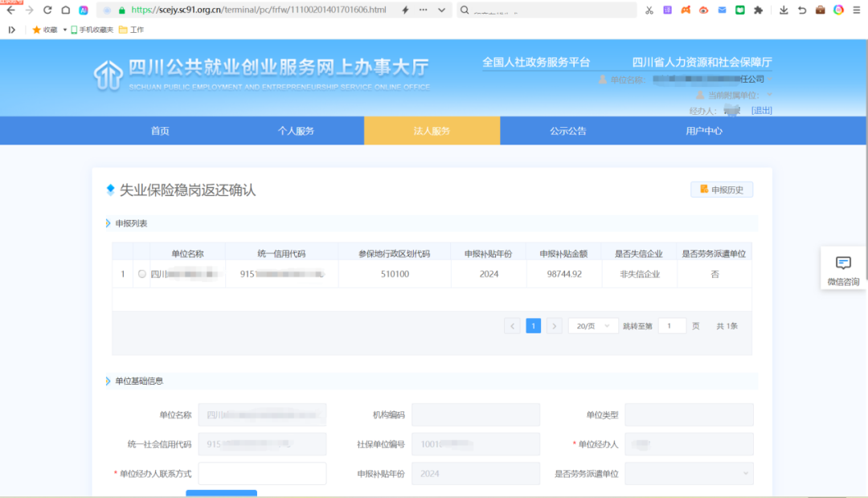Click the 跳转至第 page number field

[671, 326]
